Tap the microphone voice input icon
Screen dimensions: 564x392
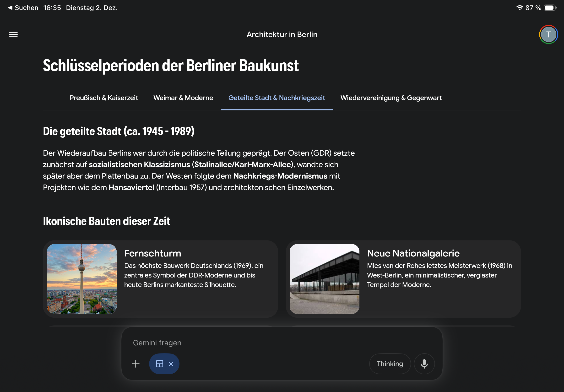coord(424,364)
